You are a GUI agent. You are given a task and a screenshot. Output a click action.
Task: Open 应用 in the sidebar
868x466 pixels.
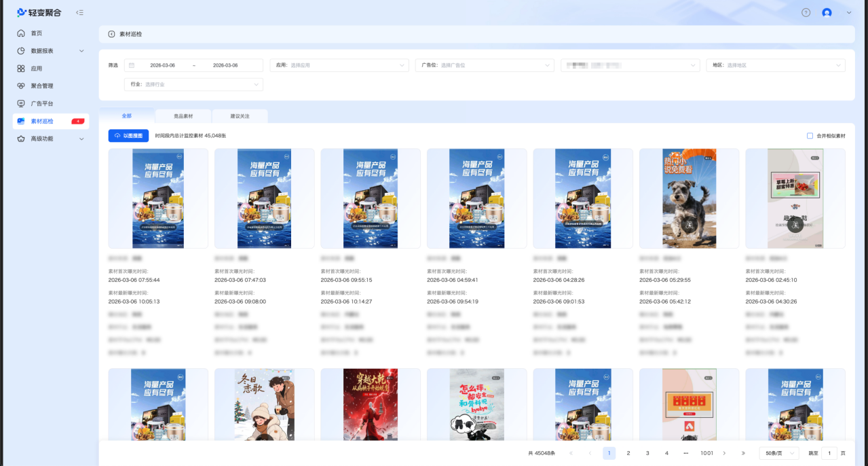point(37,69)
